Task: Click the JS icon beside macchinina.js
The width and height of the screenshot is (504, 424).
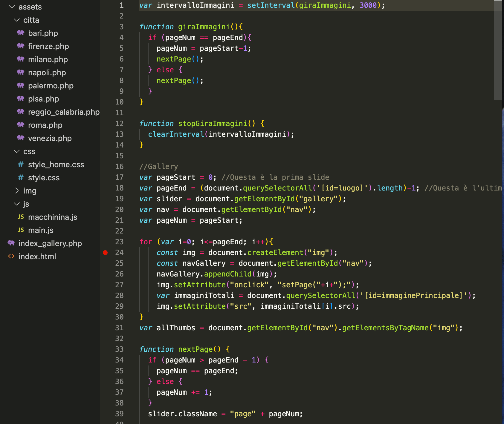Action: pos(21,217)
